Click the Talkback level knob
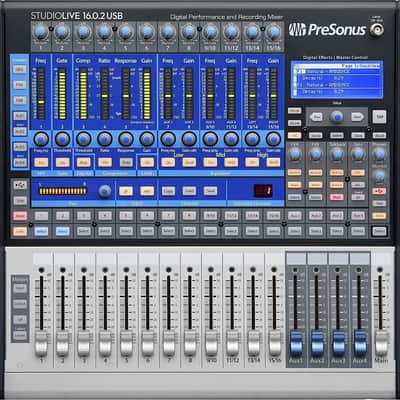This screenshot has height=400, width=400. click(x=337, y=154)
